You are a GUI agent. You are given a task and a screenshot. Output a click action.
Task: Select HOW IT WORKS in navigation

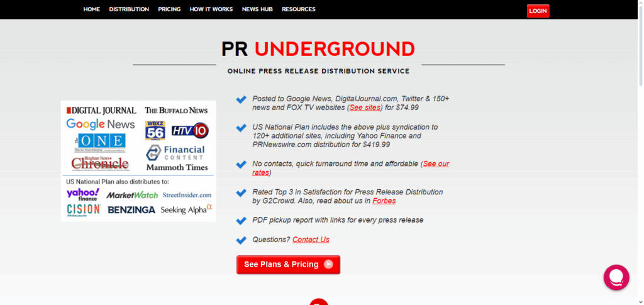[x=211, y=9]
